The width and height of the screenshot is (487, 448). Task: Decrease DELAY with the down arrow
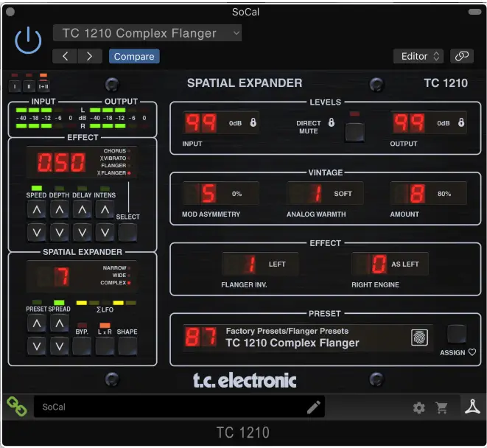click(82, 232)
